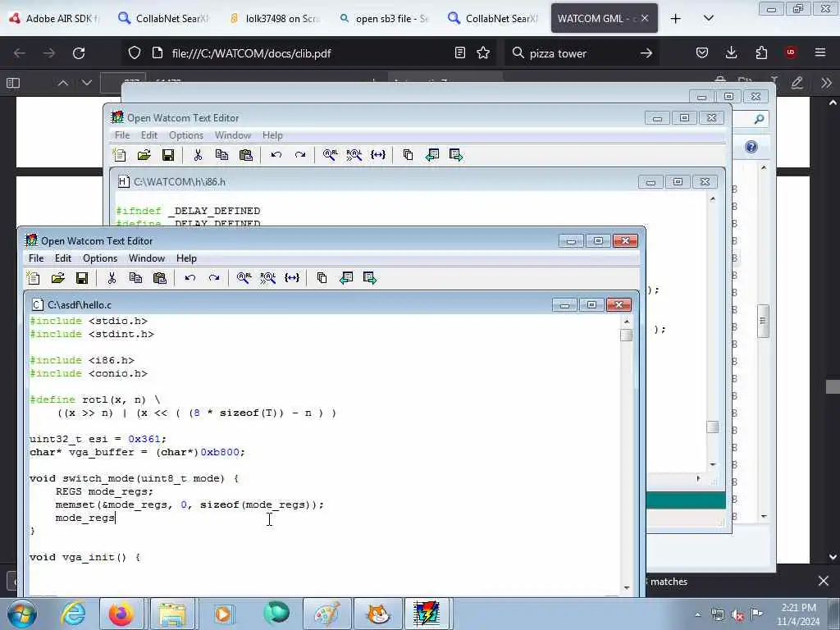Click Cut scissors icon in front editor
Image resolution: width=840 pixels, height=630 pixels.
tap(112, 277)
